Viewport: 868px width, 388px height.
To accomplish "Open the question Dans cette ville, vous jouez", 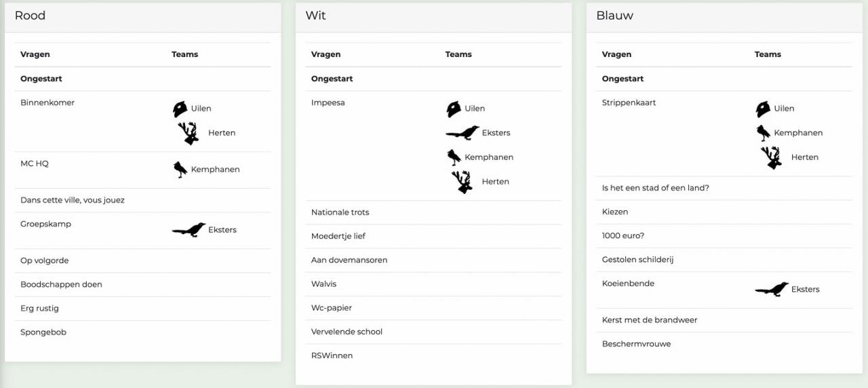I will pos(73,200).
